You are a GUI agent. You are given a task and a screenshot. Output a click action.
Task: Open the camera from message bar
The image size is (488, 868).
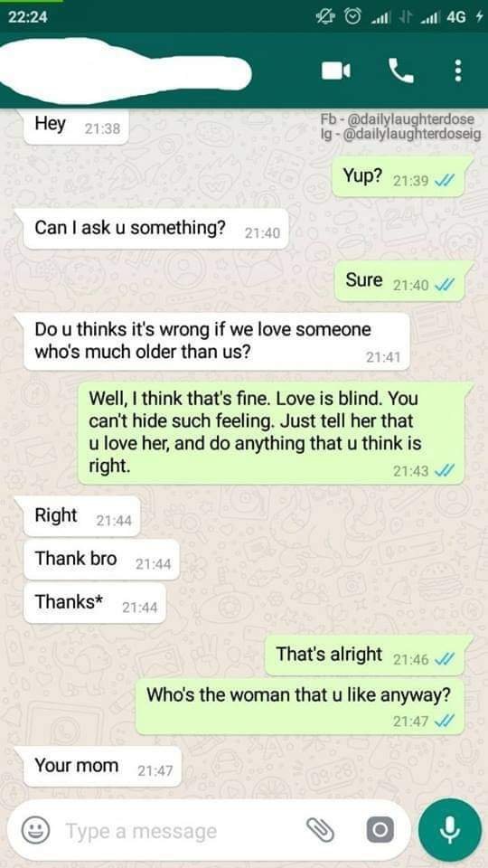pyautogui.click(x=380, y=830)
